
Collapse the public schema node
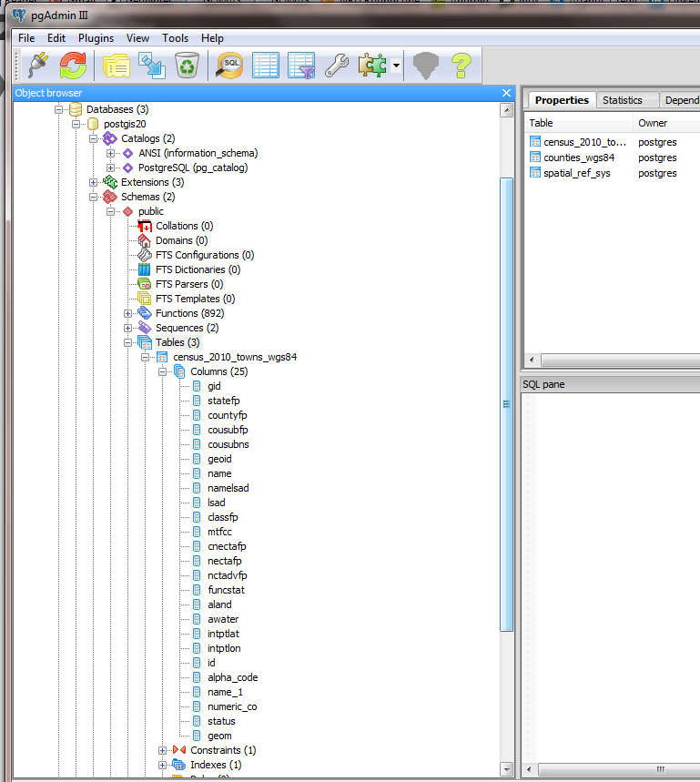111,211
